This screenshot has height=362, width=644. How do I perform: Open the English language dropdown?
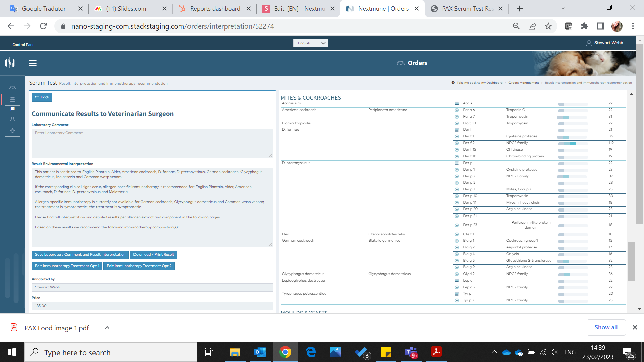[311, 43]
